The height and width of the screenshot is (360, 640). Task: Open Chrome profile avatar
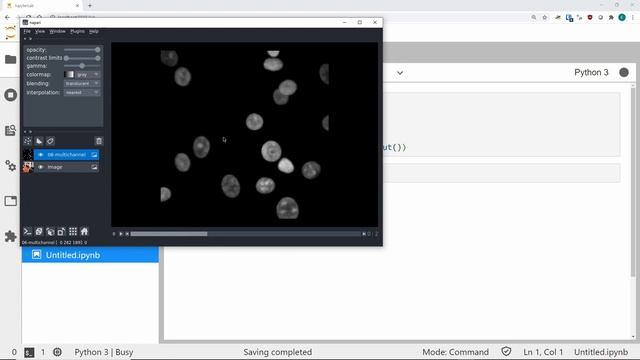tap(622, 17)
